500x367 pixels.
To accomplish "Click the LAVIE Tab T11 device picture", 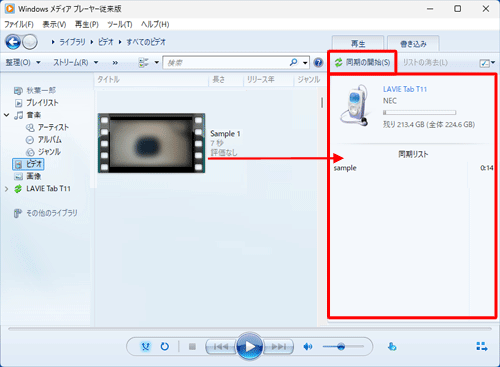I will pos(354,106).
